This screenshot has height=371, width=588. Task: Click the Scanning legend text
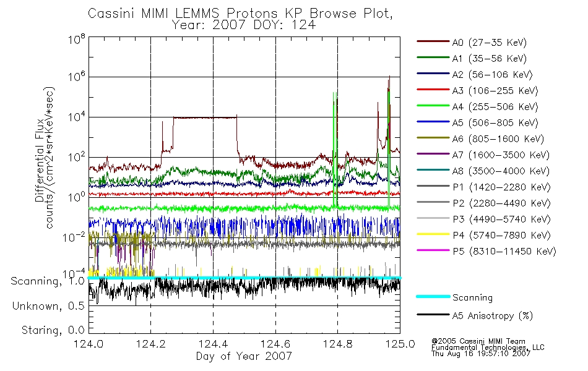coord(472,298)
